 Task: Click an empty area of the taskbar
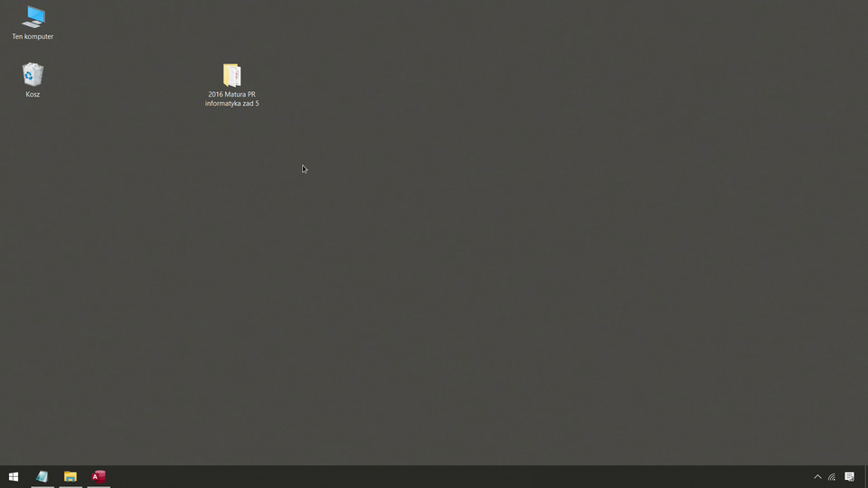point(452,476)
